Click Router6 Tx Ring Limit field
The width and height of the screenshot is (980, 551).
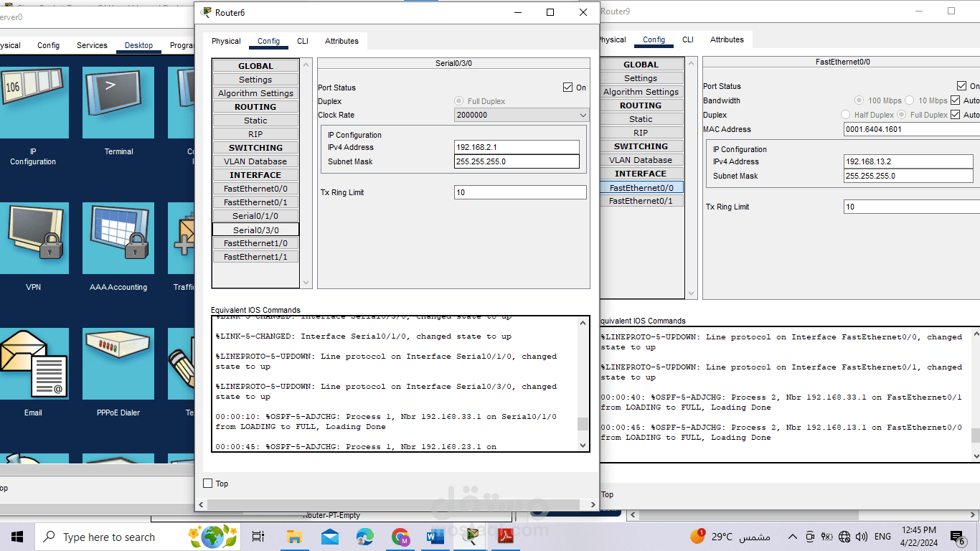[x=520, y=192]
